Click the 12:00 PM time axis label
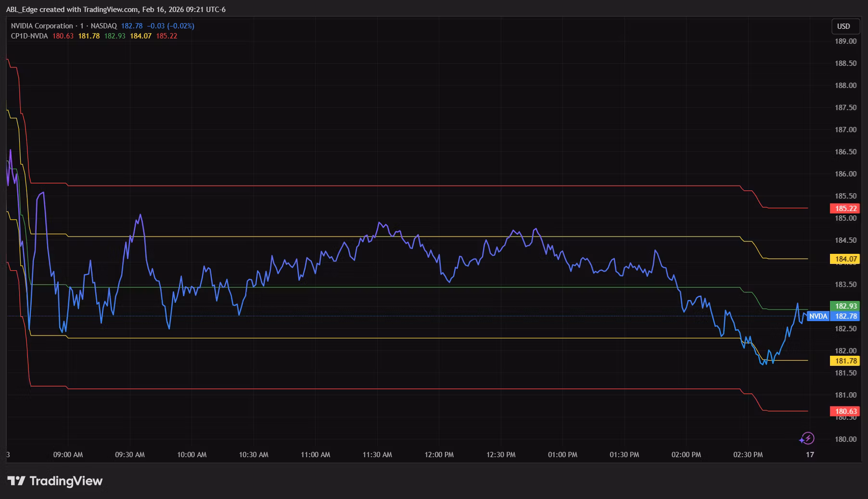The image size is (868, 499). pos(439,455)
